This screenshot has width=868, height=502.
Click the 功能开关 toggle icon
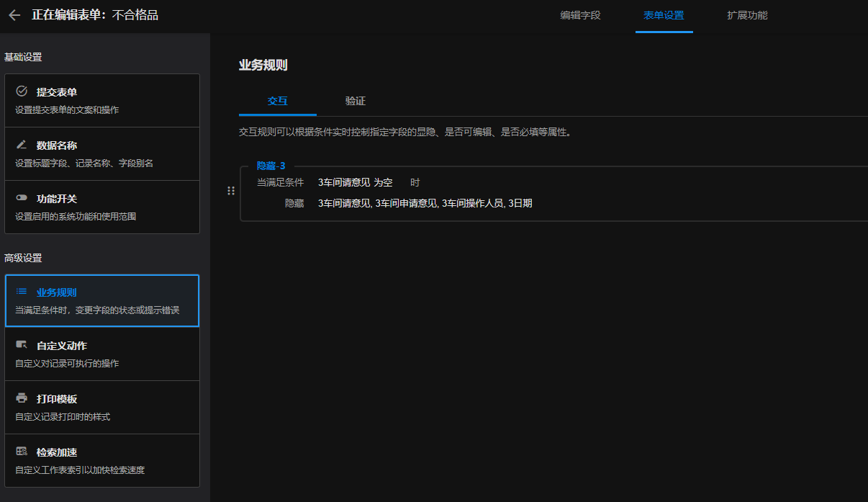[22, 198]
